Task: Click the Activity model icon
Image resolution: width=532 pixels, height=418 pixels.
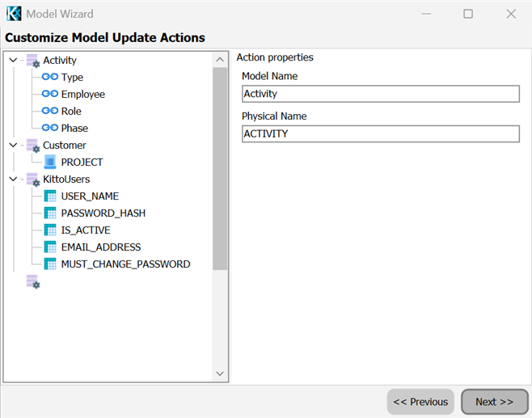Action: click(33, 61)
